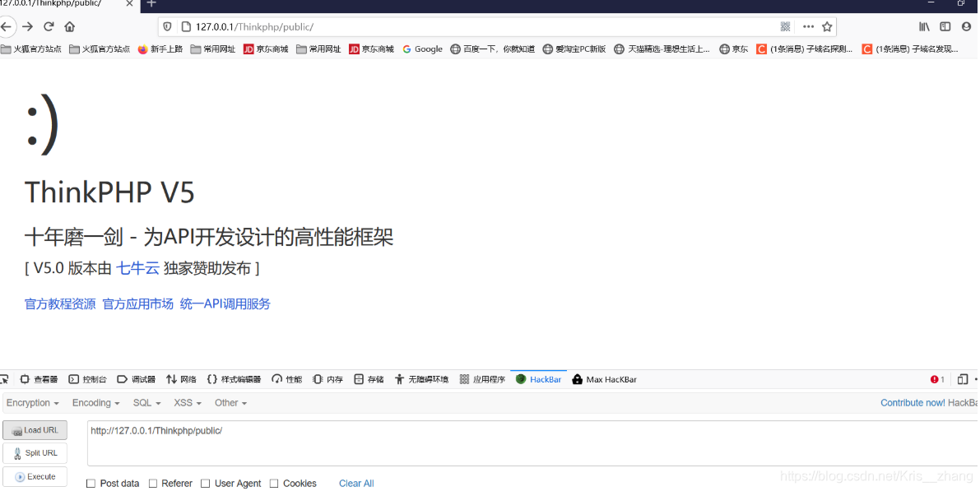Click the Contribute now! link
The image size is (980, 491).
point(913,403)
